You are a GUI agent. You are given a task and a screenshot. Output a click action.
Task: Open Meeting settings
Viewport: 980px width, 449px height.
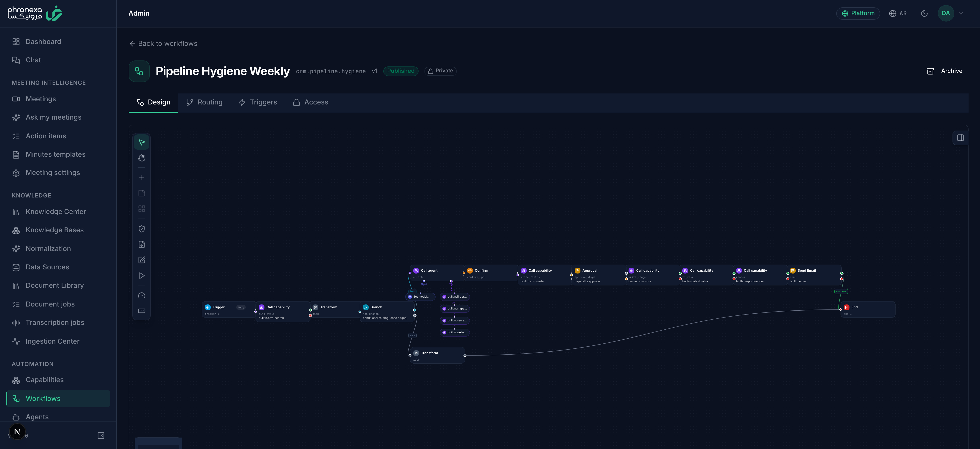(x=58, y=173)
